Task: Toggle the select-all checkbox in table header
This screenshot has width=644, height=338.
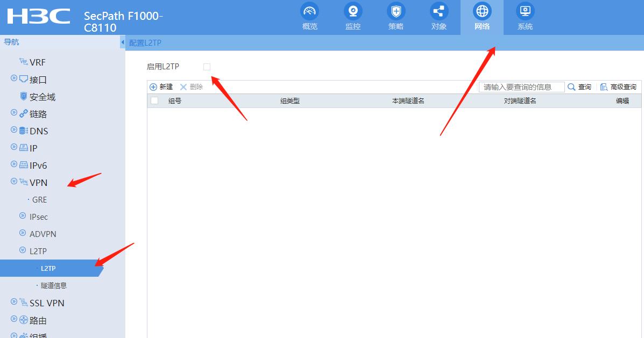Action: 154,100
